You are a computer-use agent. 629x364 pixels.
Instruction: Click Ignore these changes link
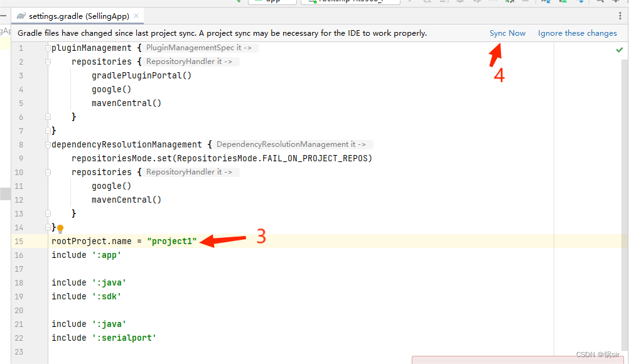point(578,33)
